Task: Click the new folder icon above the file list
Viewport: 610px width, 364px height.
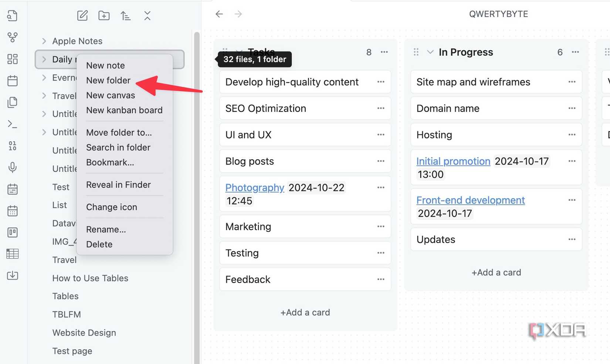Action: 104,16
